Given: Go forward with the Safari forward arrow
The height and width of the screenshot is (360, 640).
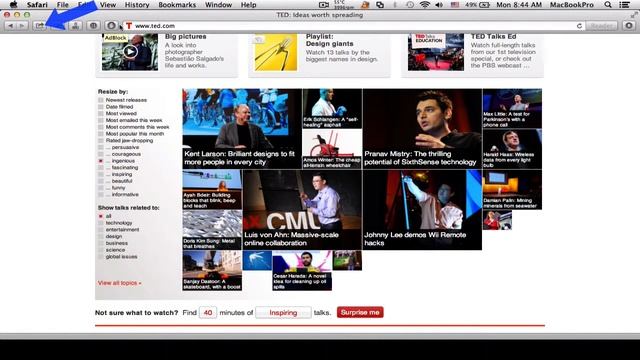Looking at the screenshot, I should coord(22,26).
